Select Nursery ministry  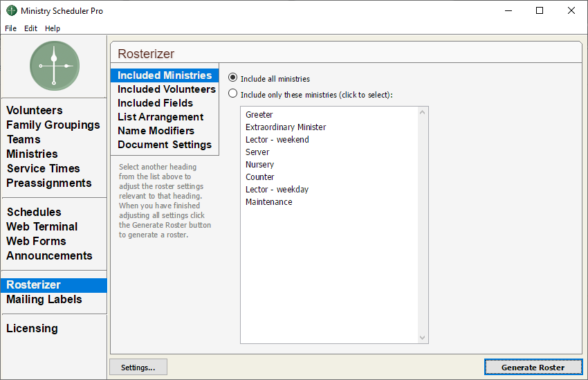tap(259, 164)
